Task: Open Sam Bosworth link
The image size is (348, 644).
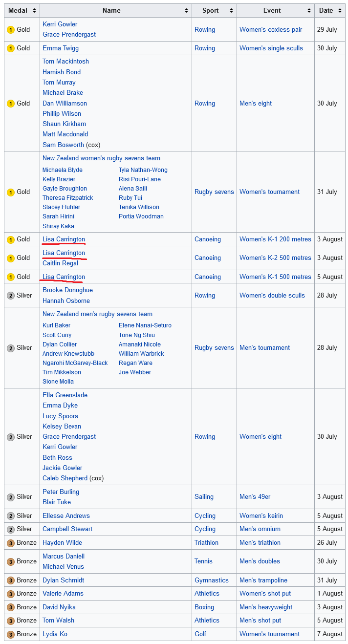Action: 63,145
